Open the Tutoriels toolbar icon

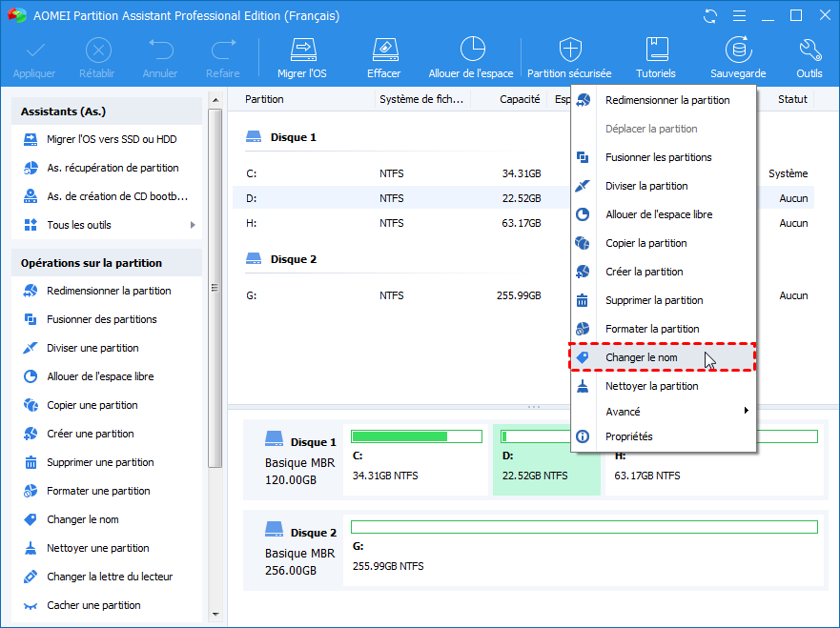click(x=655, y=57)
